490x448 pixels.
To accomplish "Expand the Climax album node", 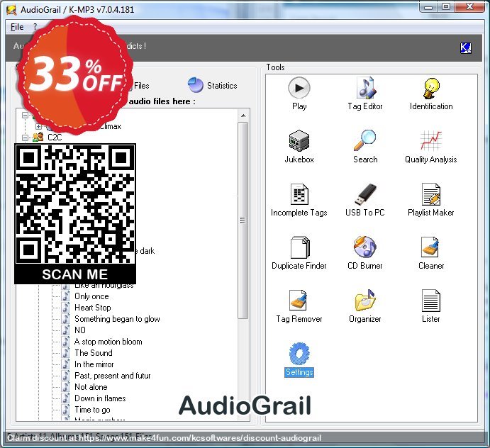I will (38, 126).
